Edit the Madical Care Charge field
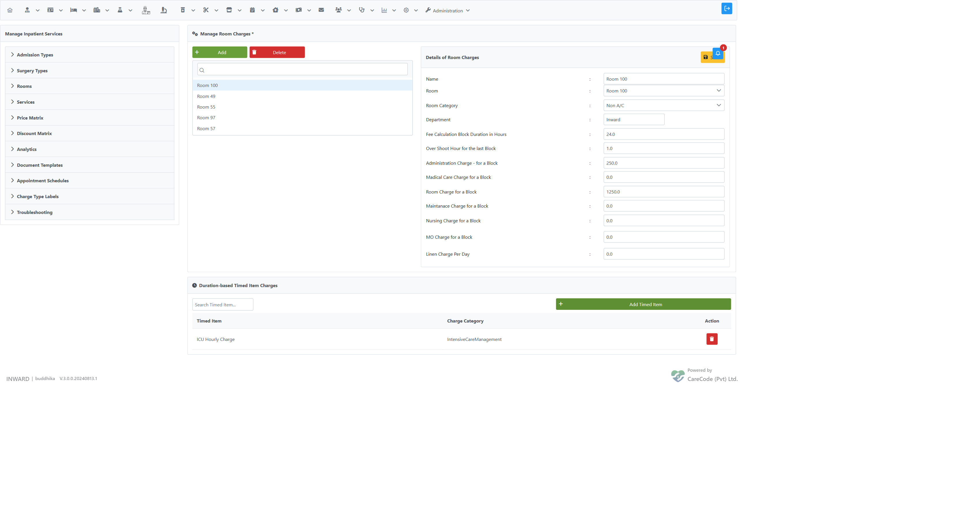Screen dimensions: 980x516 click(664, 177)
